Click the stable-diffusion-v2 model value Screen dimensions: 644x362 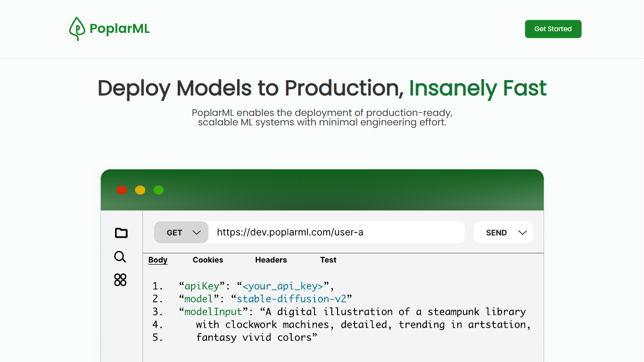click(x=291, y=299)
